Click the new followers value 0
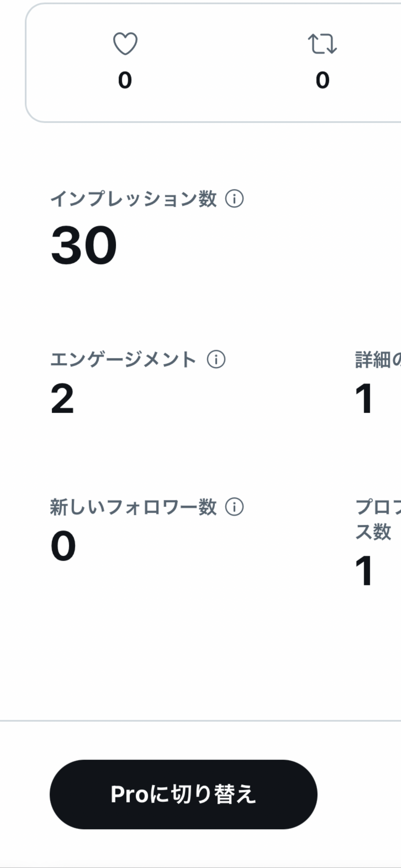The width and height of the screenshot is (401, 868). tap(63, 546)
